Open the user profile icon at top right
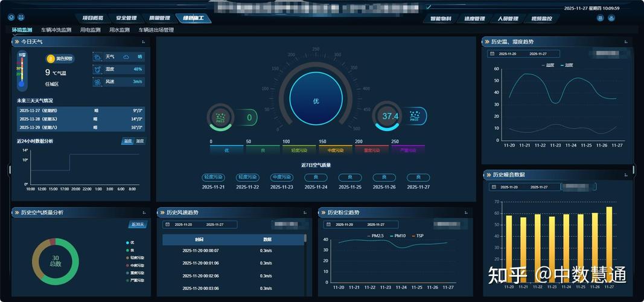The height and width of the screenshot is (302, 644). [611, 18]
